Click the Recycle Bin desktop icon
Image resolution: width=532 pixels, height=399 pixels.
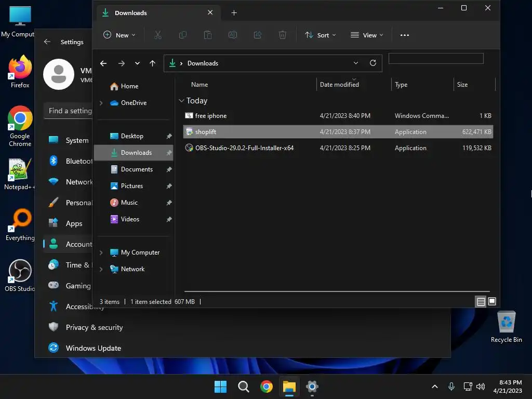[x=506, y=327]
